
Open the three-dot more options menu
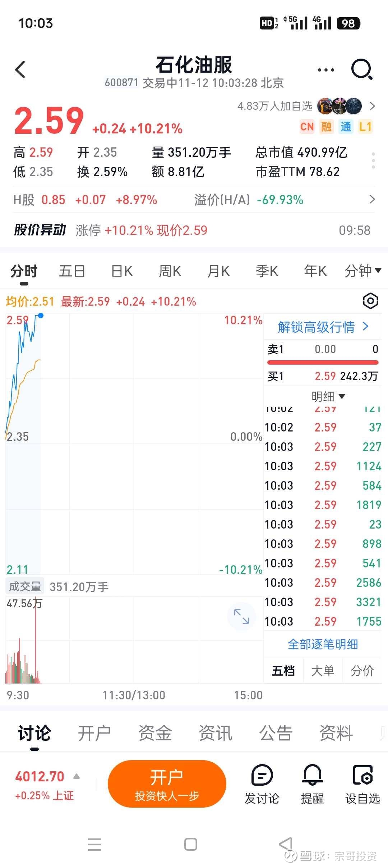click(326, 70)
